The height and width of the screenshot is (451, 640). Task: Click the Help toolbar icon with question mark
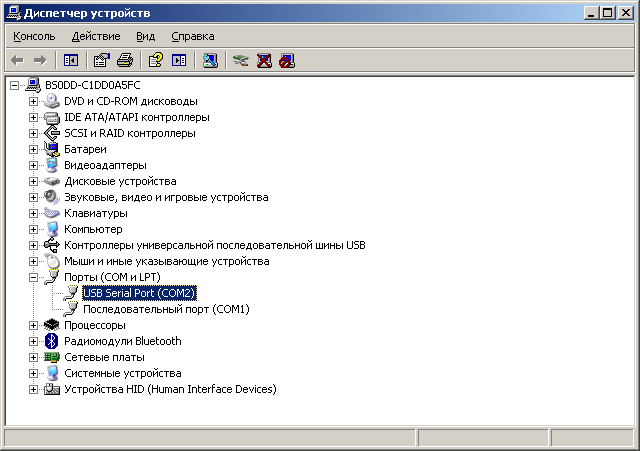click(156, 61)
